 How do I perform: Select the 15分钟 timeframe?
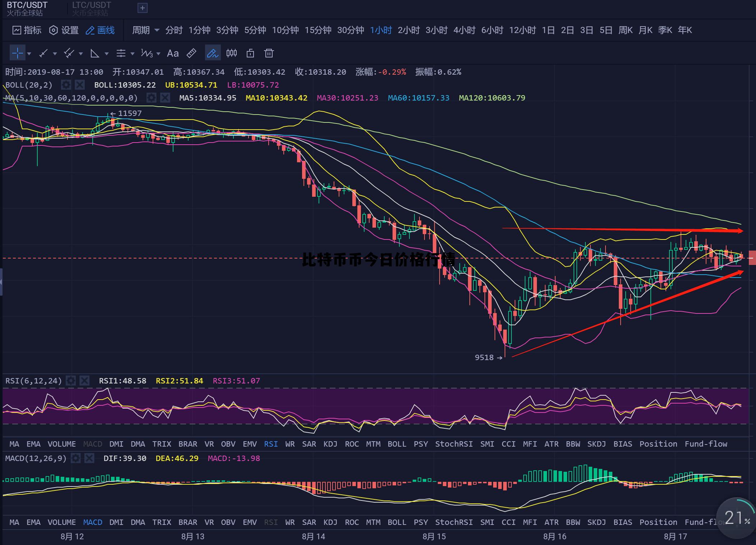click(x=318, y=30)
